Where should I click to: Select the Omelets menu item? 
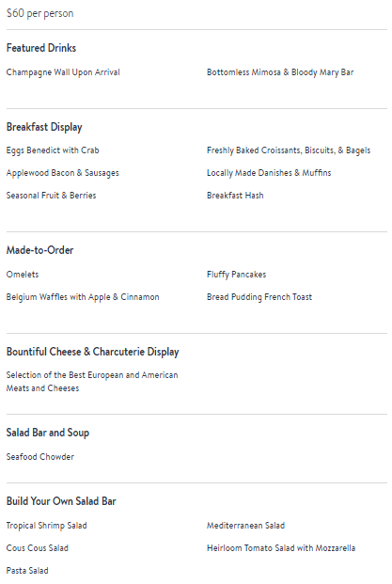[23, 275]
